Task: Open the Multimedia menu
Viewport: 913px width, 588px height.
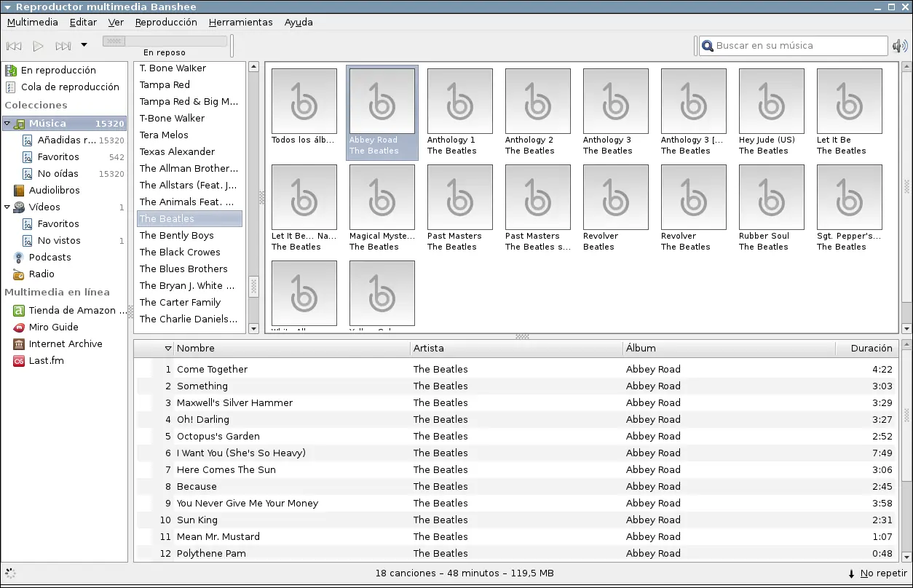Action: (33, 22)
